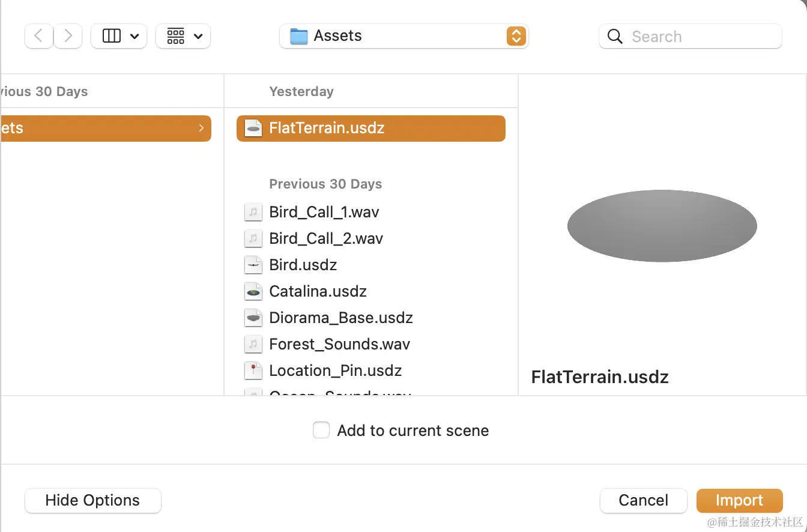This screenshot has height=532, width=807.
Task: Click the Location_Pin.usdz pin icon
Action: pos(253,370)
